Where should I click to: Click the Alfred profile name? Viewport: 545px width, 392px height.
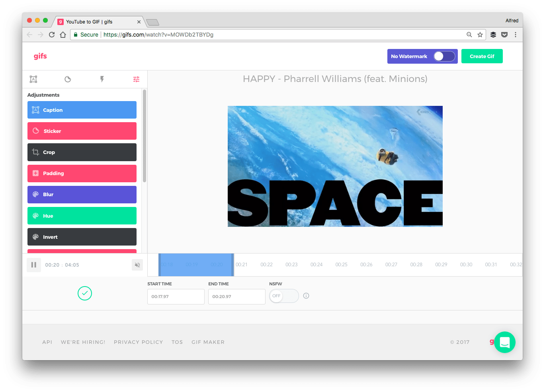coord(512,20)
